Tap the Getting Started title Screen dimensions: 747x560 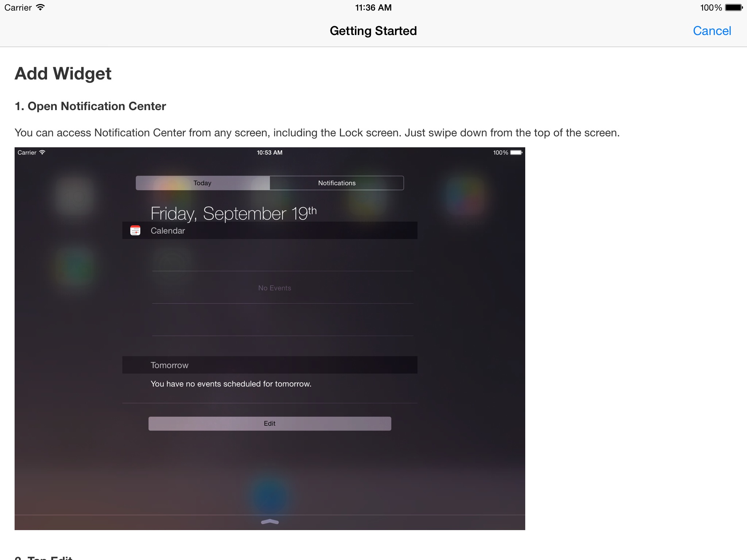coord(373,31)
